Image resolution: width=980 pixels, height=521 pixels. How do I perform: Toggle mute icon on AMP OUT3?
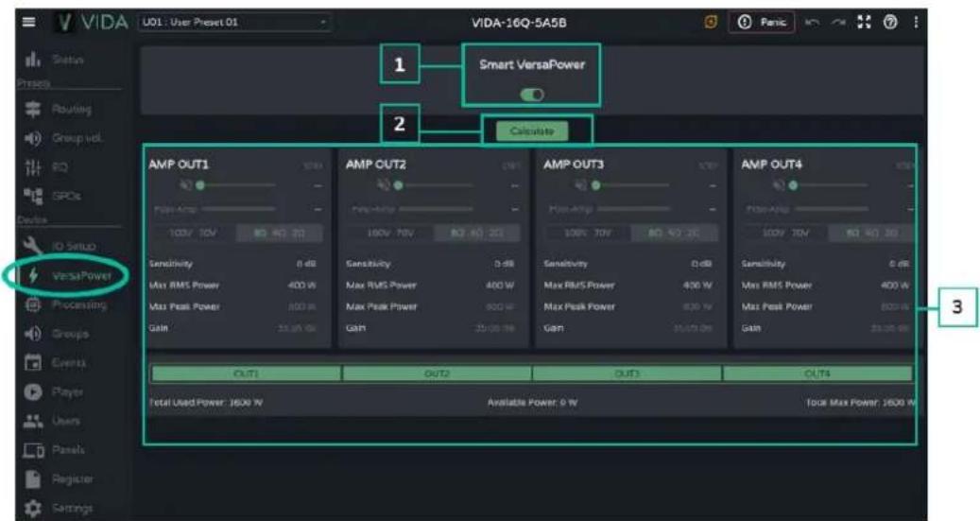[x=580, y=185]
